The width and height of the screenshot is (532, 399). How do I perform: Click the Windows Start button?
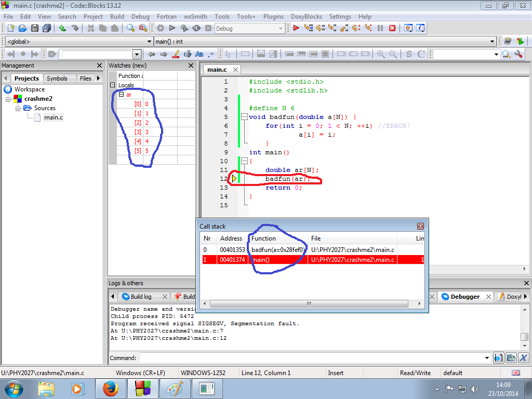[x=14, y=389]
